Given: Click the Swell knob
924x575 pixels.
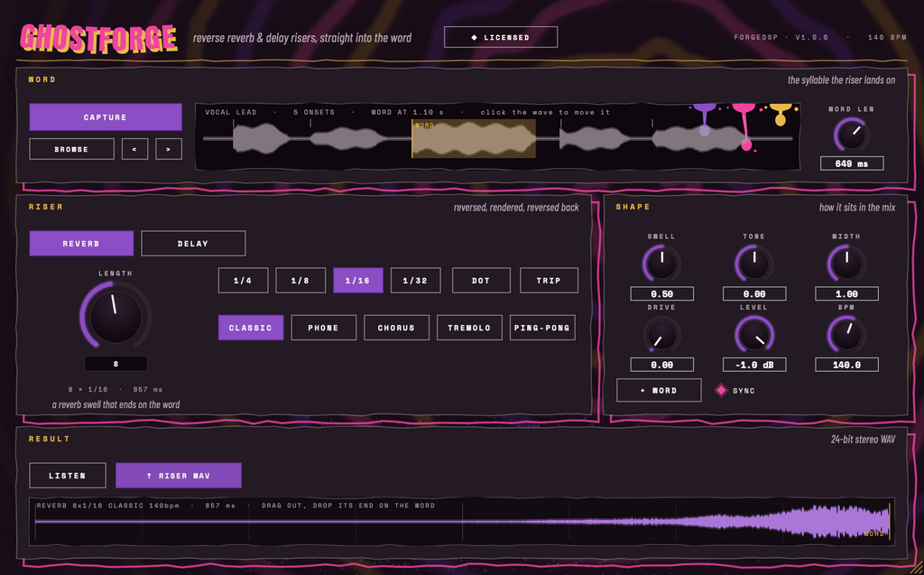Looking at the screenshot, I should coord(661,264).
